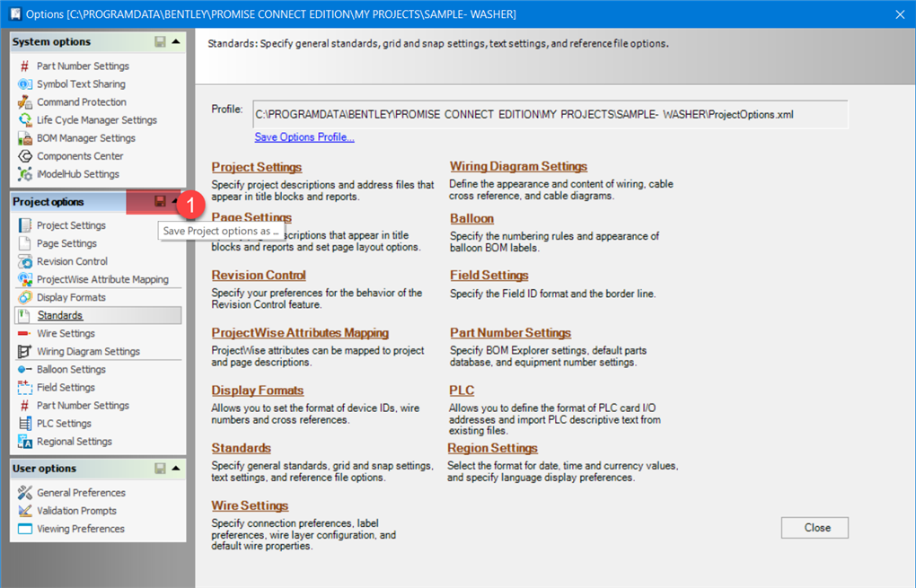The height and width of the screenshot is (588, 916).
Task: Click the save icon for Project options
Action: pos(160,201)
